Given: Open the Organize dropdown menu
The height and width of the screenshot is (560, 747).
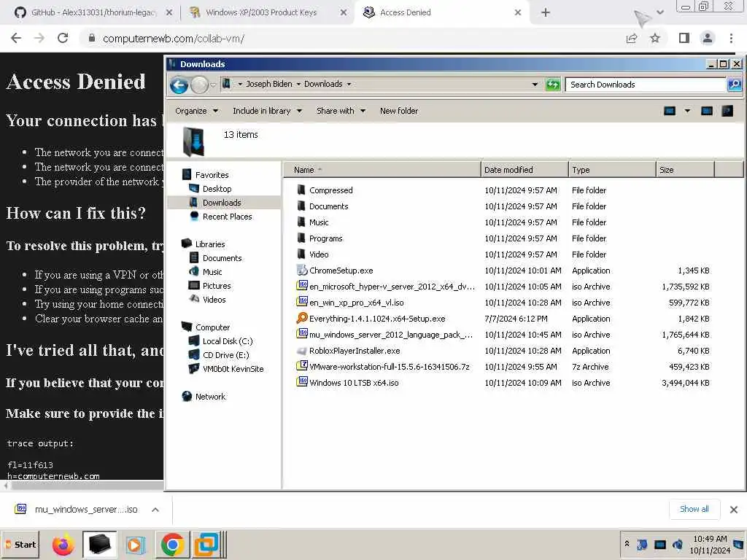Looking at the screenshot, I should (196, 111).
